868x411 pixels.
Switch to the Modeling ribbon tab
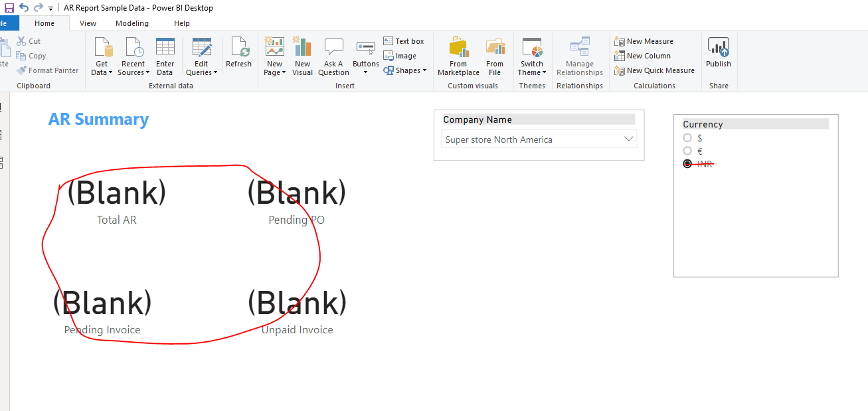coord(132,23)
